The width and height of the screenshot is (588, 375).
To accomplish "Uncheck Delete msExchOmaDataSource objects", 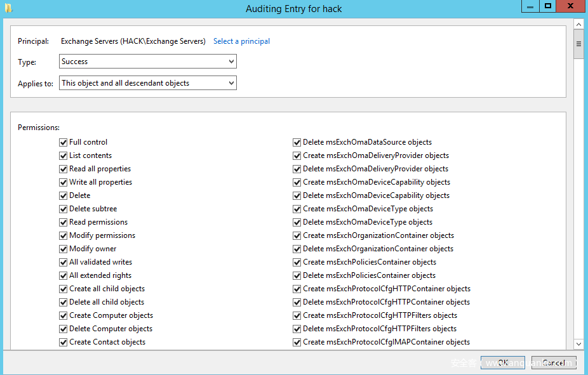I will (297, 142).
